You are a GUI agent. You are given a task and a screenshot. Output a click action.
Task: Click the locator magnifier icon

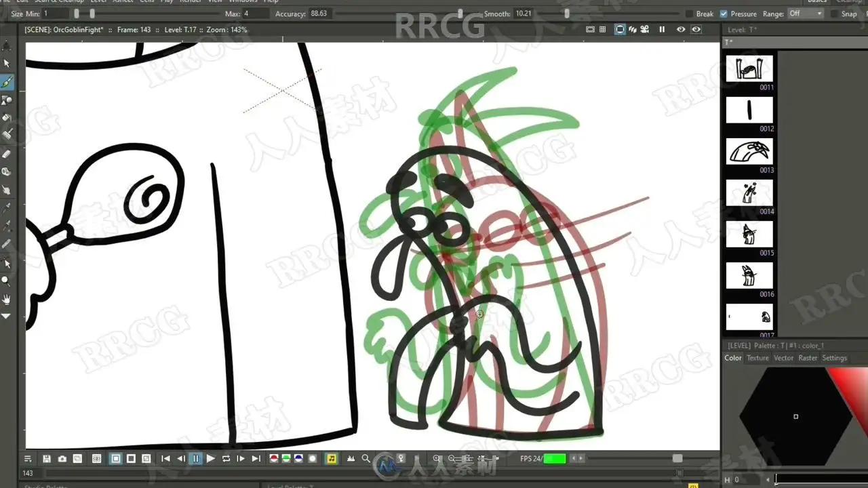[366, 459]
